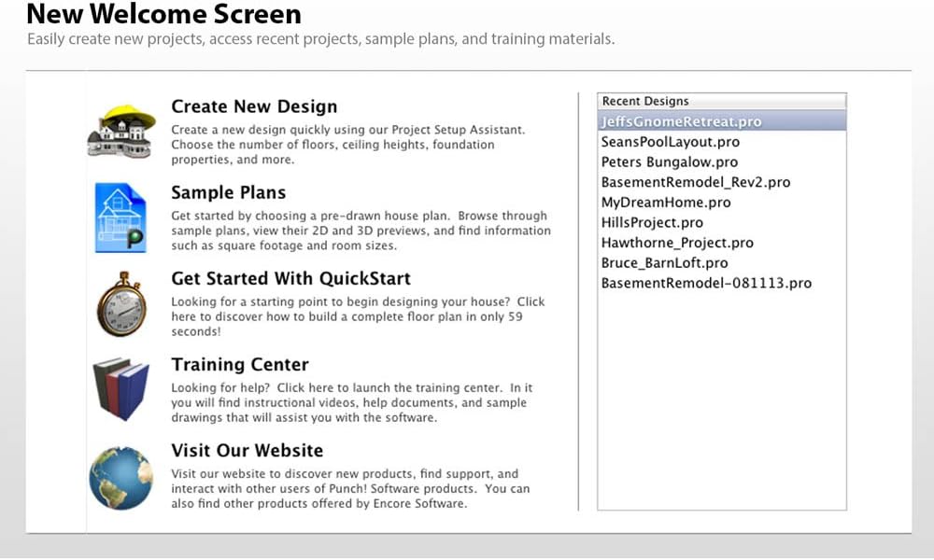Select Peters Bungalow.pro recent design
The height and width of the screenshot is (560, 934).
coord(669,162)
